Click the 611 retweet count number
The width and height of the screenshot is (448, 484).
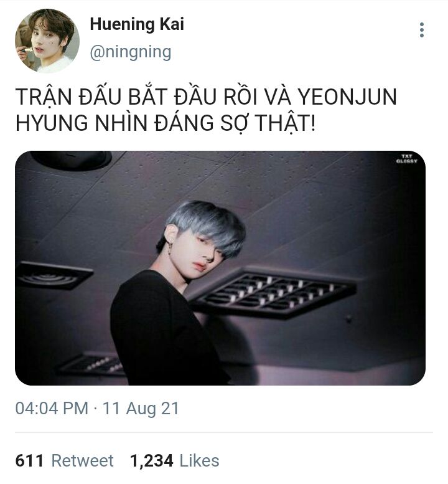(29, 460)
